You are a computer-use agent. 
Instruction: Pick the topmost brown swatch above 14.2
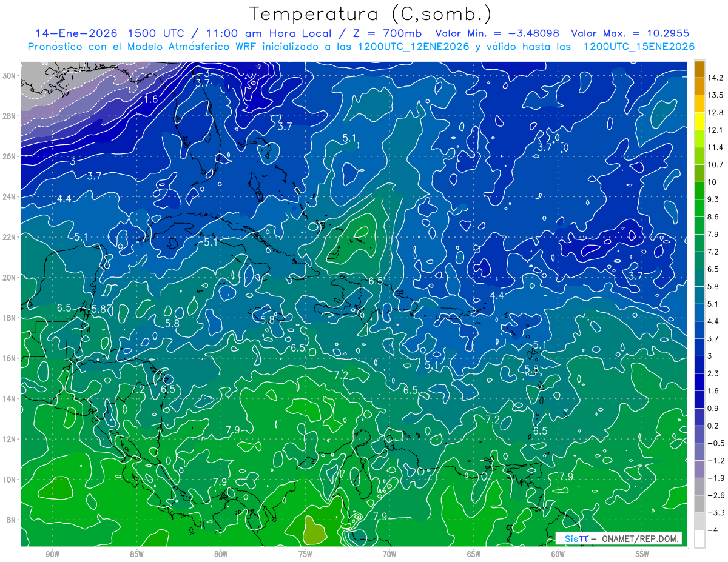(699, 69)
